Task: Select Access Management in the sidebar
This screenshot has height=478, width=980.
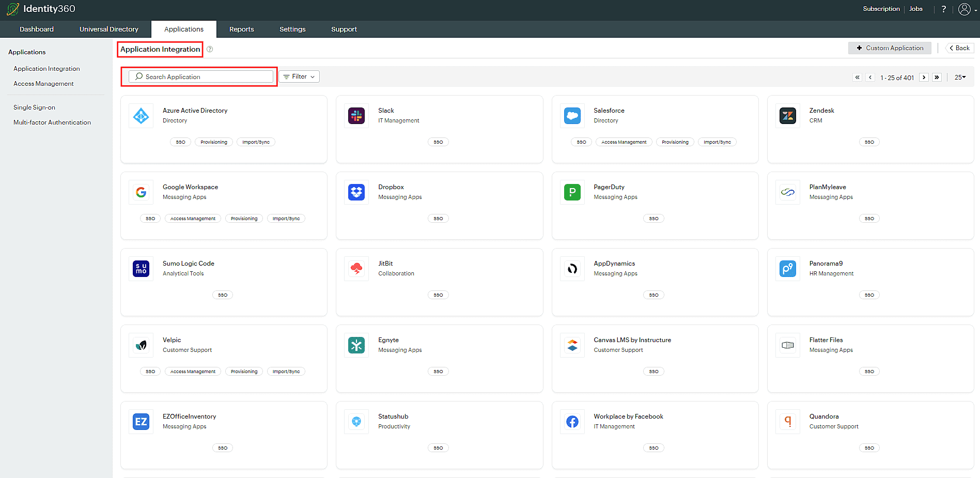Action: (x=43, y=84)
